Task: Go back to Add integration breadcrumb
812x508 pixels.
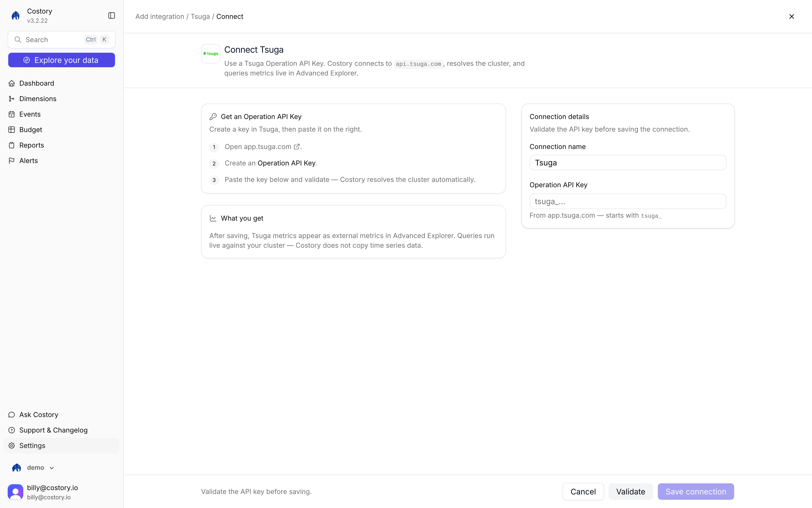Action: coord(160,16)
